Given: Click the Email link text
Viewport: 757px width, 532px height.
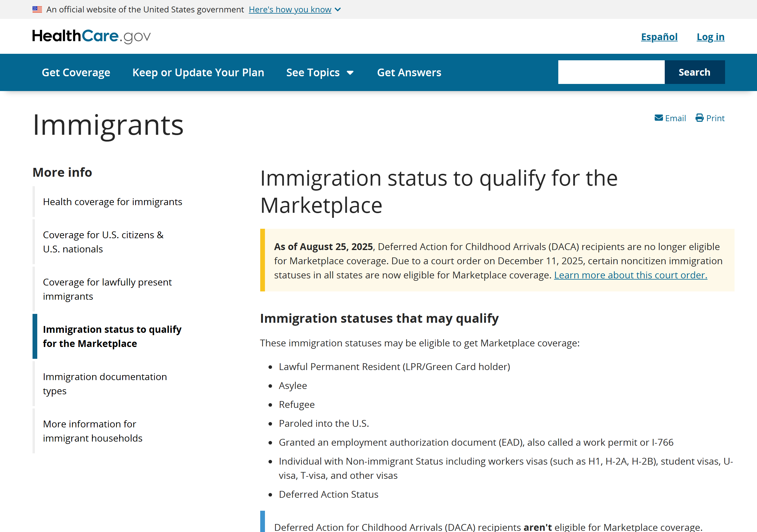Looking at the screenshot, I should [x=675, y=118].
